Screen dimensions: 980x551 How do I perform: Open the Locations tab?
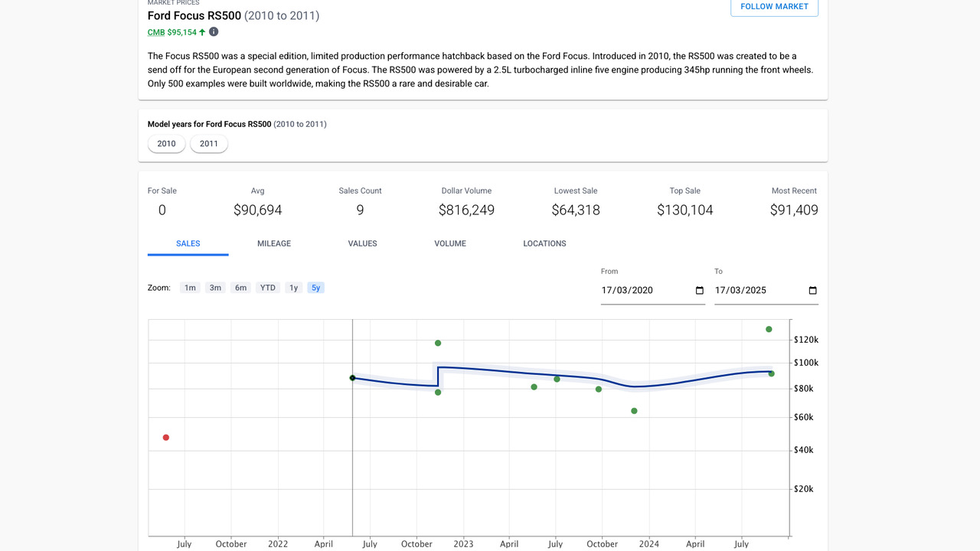coord(544,243)
